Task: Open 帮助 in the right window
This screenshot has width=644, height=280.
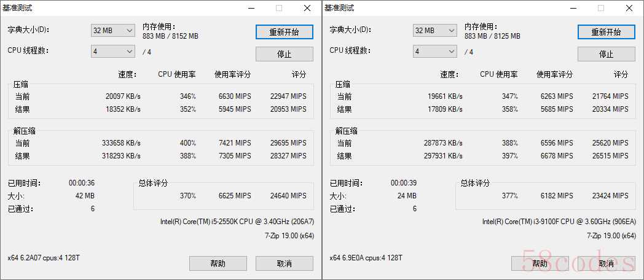Action: pos(540,263)
